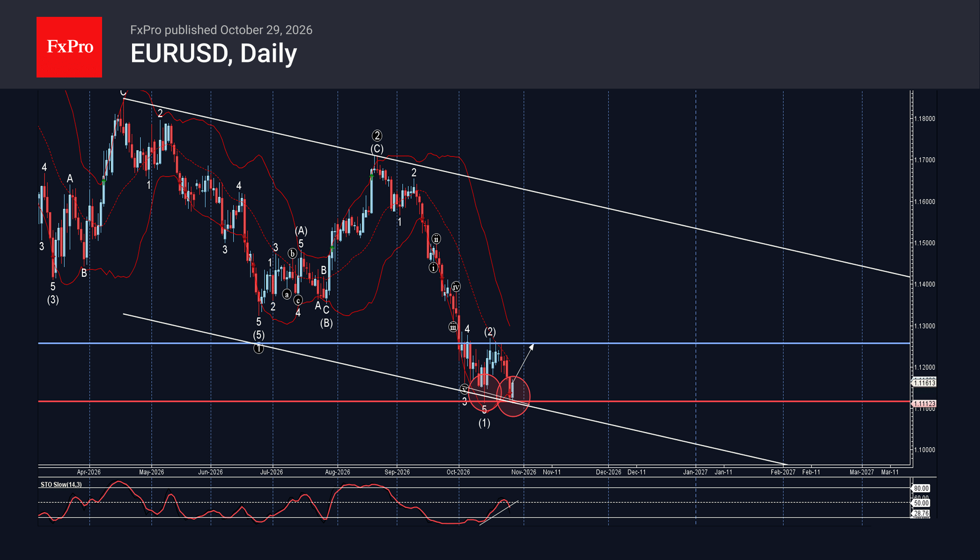The width and height of the screenshot is (980, 560).
Task: Click the circled iv wave marker
Action: tap(456, 287)
